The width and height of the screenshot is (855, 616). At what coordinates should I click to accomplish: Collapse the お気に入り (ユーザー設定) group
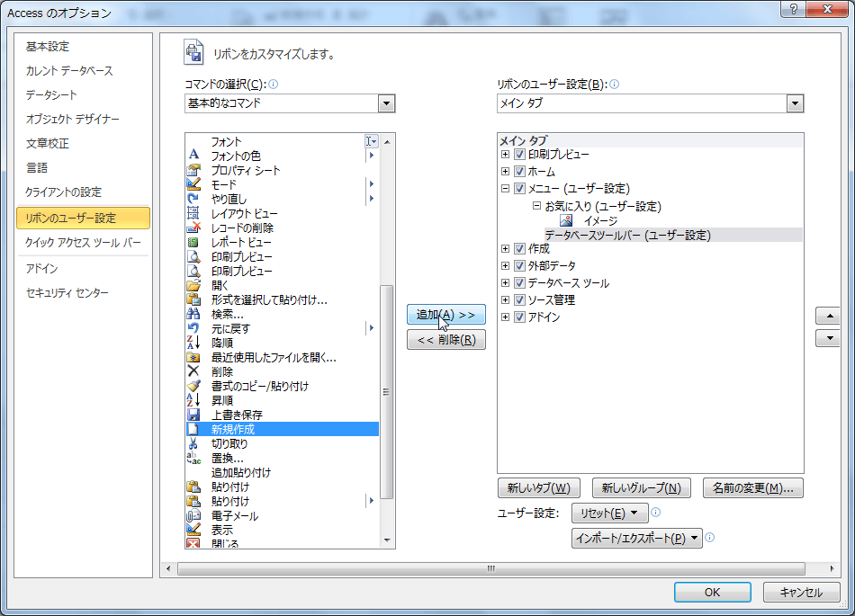click(x=536, y=206)
